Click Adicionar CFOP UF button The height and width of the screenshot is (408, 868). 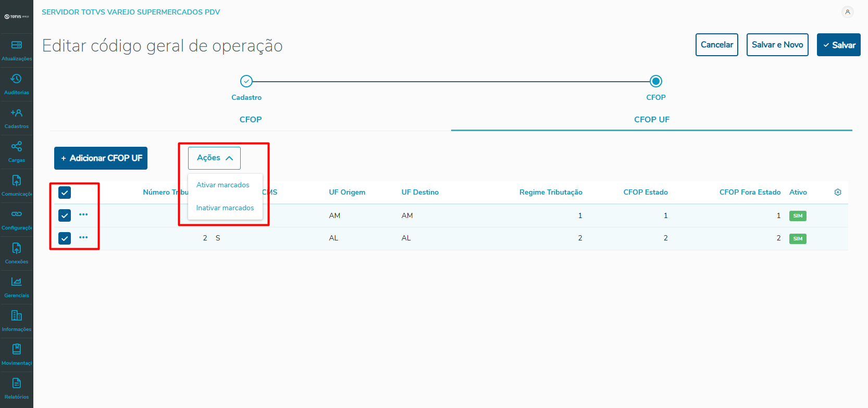101,158
